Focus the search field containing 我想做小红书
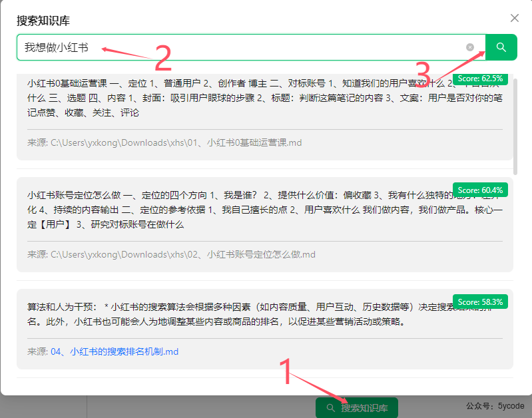 (x=251, y=47)
